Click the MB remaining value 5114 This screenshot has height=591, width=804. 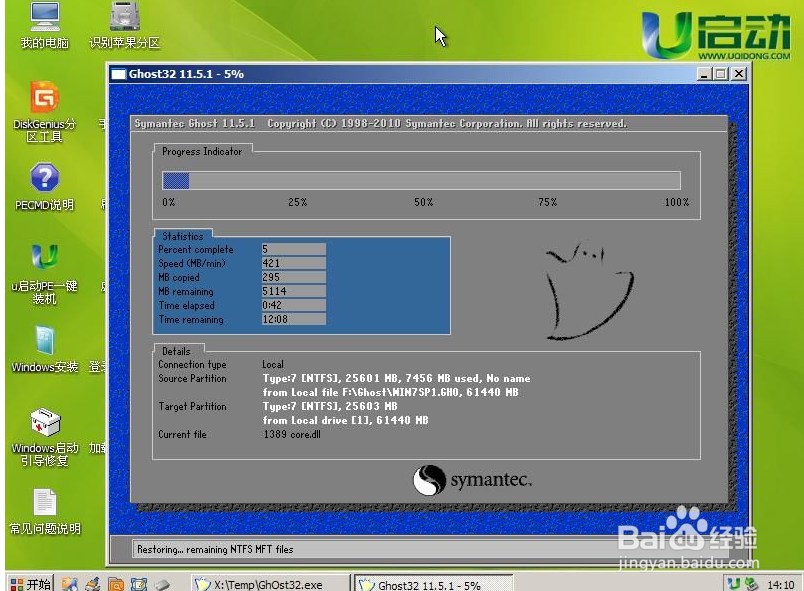pos(294,291)
